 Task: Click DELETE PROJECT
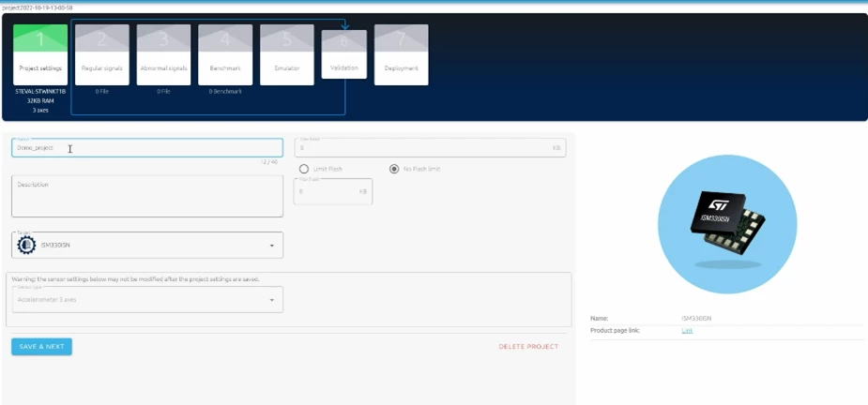pyautogui.click(x=528, y=347)
